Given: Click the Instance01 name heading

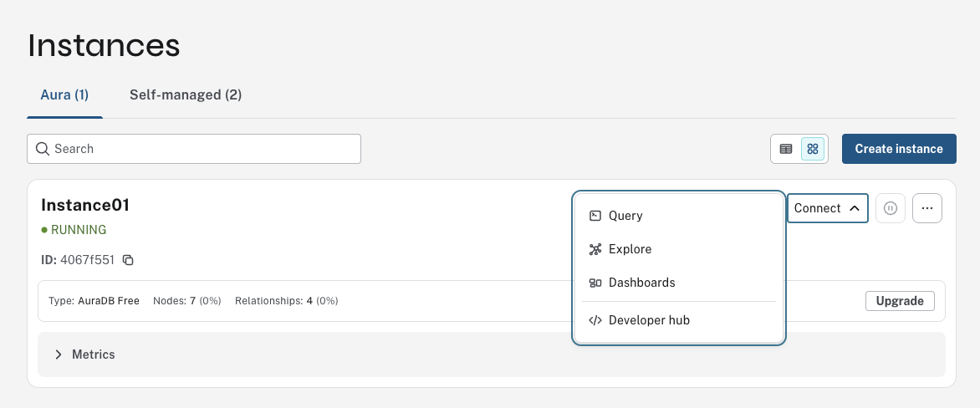Looking at the screenshot, I should click(85, 205).
